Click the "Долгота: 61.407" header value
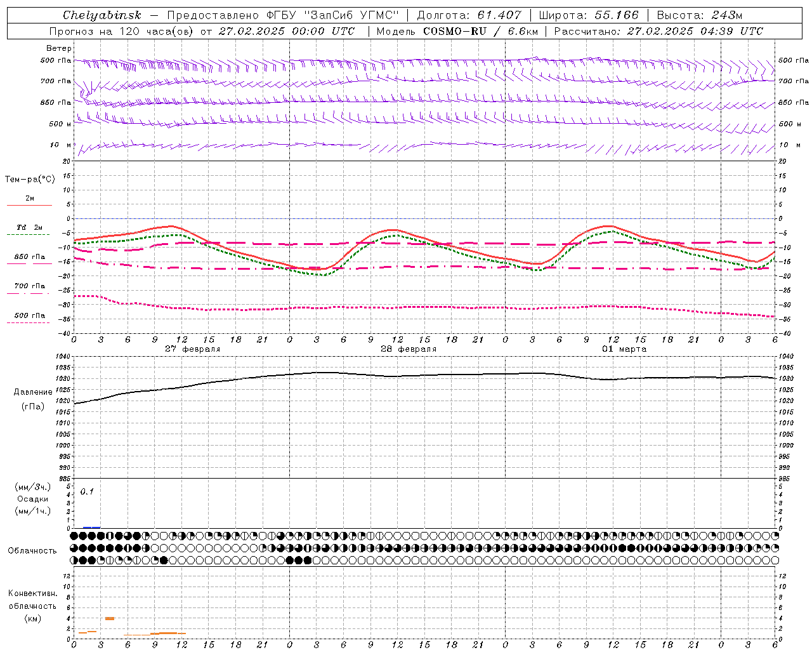Screen dimensions: 812x650 tap(469, 15)
